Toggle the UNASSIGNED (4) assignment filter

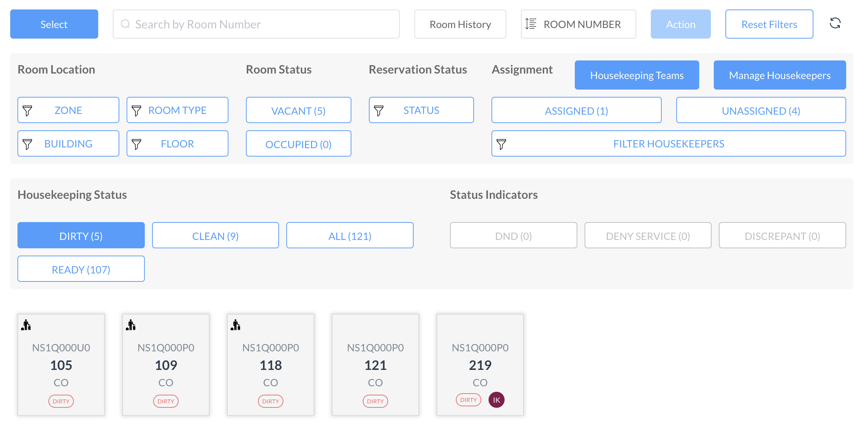[761, 110]
